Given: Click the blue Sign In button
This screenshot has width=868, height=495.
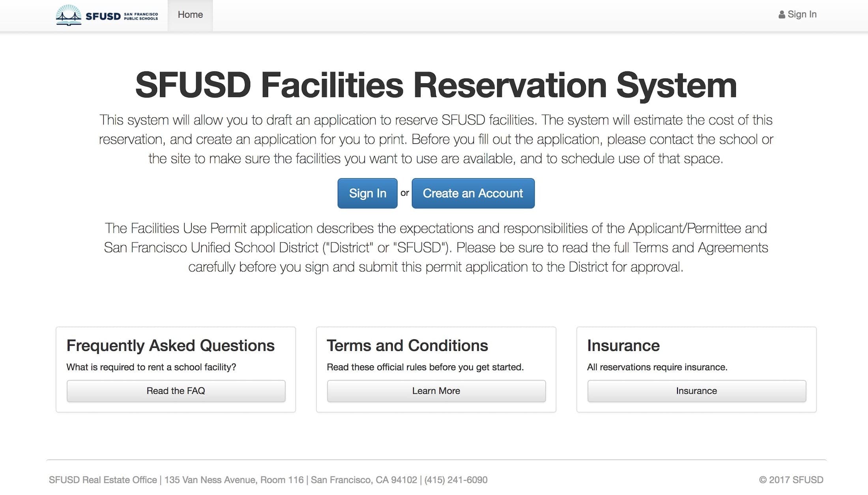Looking at the screenshot, I should 367,193.
